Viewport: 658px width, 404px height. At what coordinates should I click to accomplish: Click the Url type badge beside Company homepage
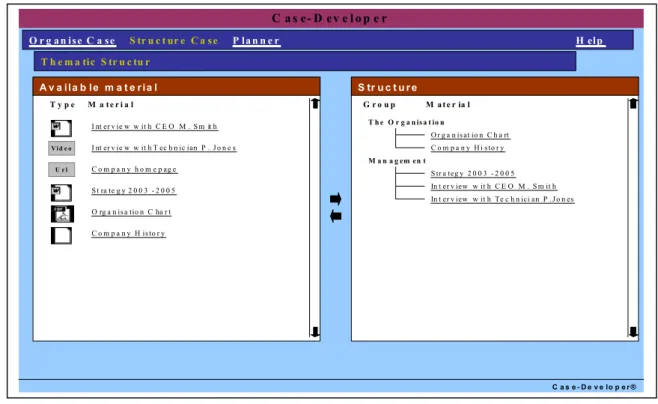pos(61,169)
